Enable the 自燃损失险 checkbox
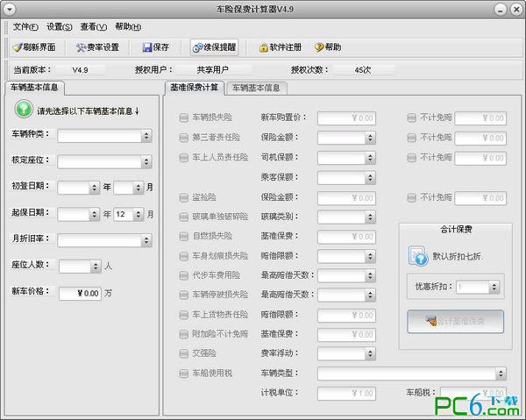Screen dimensions: 526x420 [183, 237]
